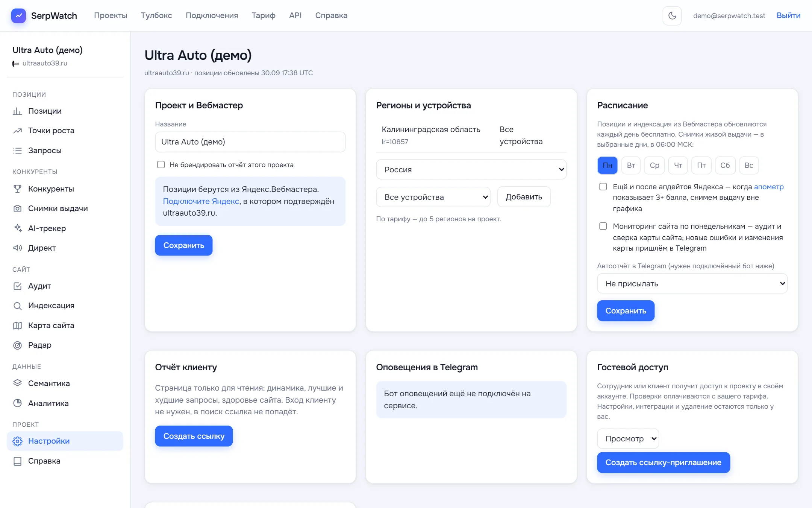Image resolution: width=812 pixels, height=508 pixels.
Task: Open Запросы in the sidebar
Action: 65,151
